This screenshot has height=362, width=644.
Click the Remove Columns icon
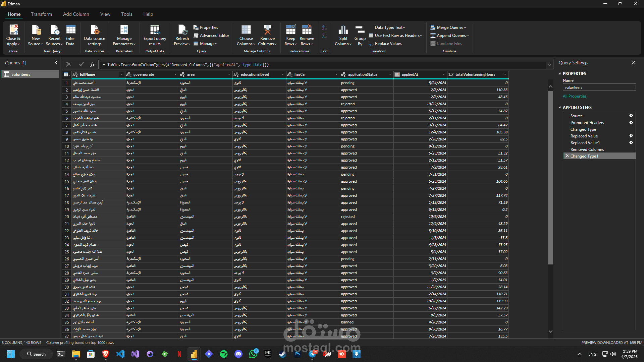pos(267,30)
